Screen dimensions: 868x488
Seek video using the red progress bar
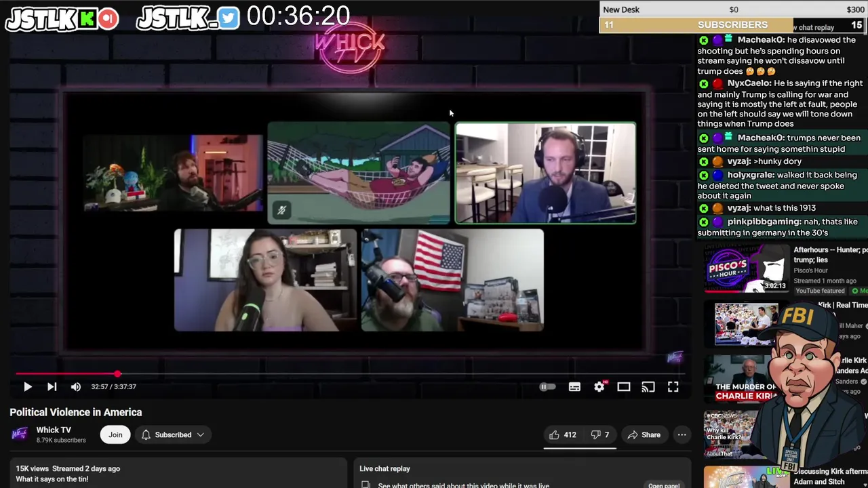point(350,373)
